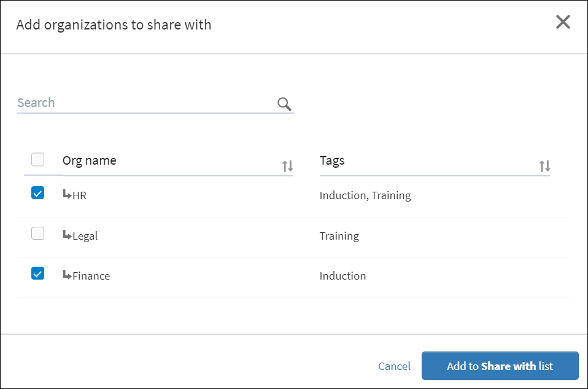588x389 pixels.
Task: Click the Induction, Training tags for HR
Action: tap(365, 196)
